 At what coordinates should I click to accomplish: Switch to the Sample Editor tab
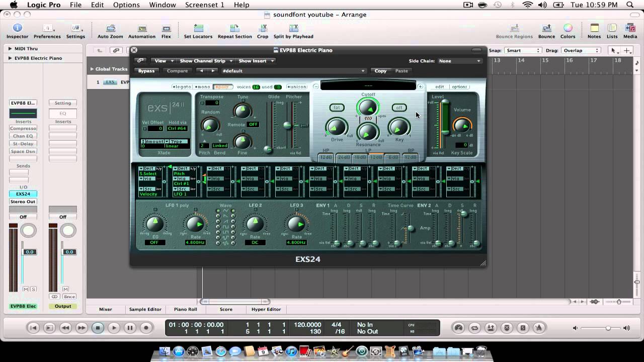tap(145, 309)
